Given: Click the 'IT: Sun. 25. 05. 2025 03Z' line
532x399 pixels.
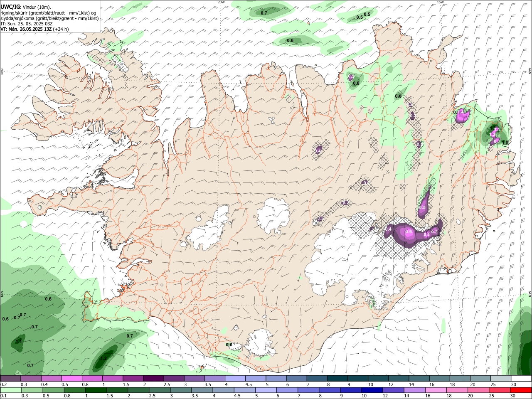Looking at the screenshot, I should pyautogui.click(x=26, y=24).
